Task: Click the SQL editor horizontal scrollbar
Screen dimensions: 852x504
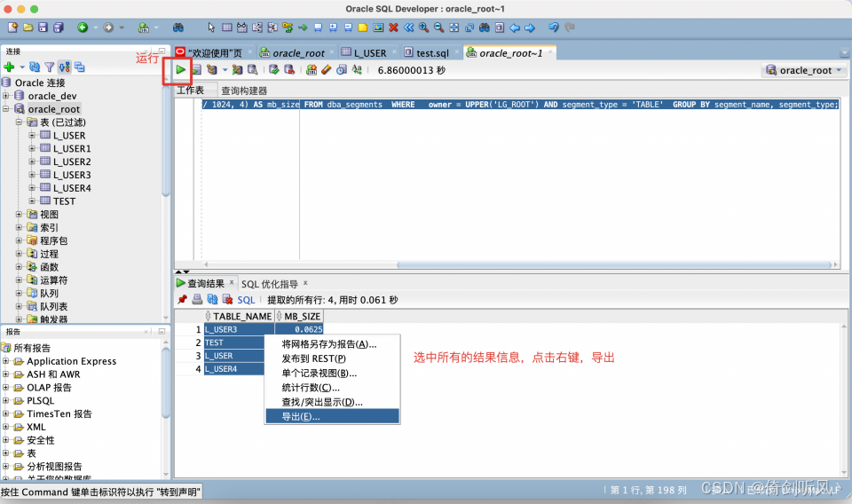Action: click(x=614, y=265)
